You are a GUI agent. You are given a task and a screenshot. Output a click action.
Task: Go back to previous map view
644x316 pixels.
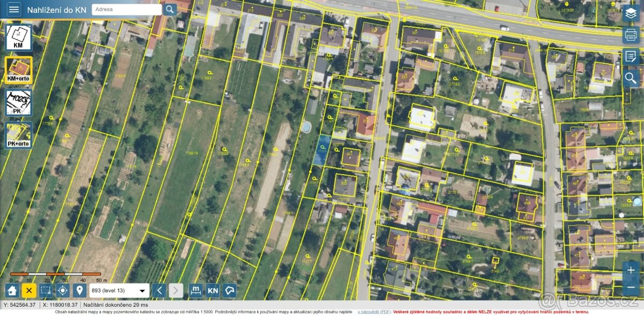click(x=159, y=291)
